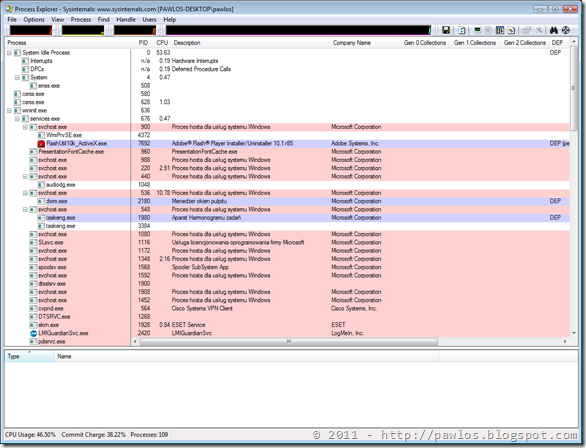This screenshot has height=448, width=586.
Task: Collapse the services.exe tree node
Action: coord(18,119)
